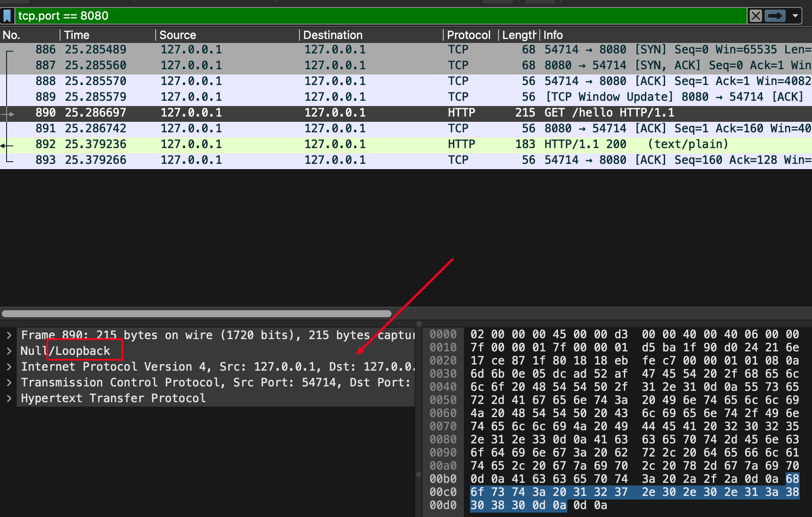The height and width of the screenshot is (517, 812).
Task: Expand the Frame 890 tree item
Action: (9, 336)
